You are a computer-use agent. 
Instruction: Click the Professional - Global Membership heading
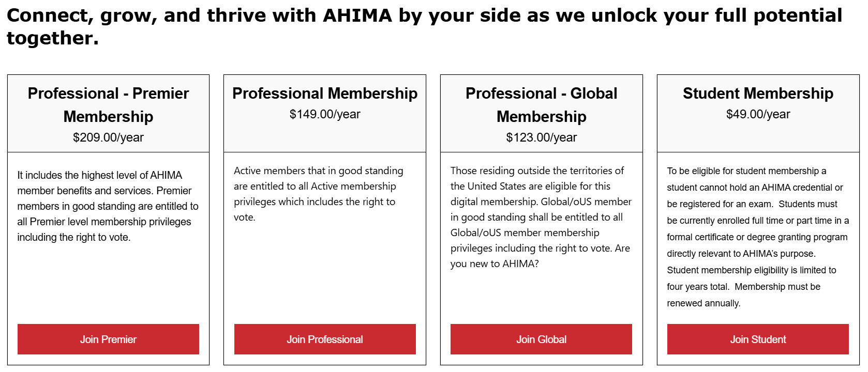pos(541,105)
